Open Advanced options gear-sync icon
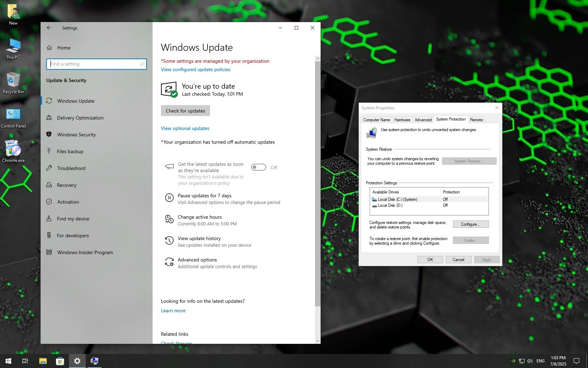The image size is (588, 368). tap(169, 262)
